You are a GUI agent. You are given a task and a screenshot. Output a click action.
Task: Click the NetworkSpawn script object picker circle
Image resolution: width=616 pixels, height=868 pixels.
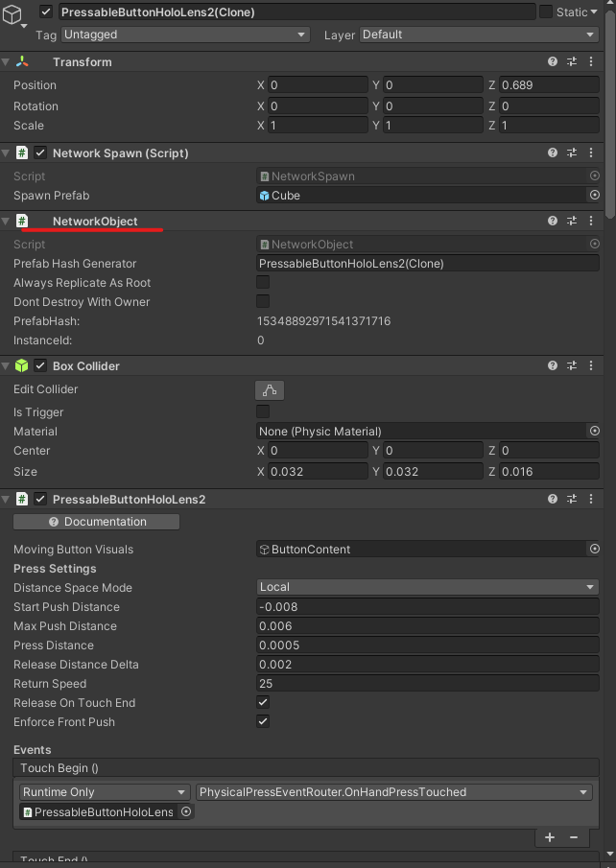pyautogui.click(x=595, y=176)
